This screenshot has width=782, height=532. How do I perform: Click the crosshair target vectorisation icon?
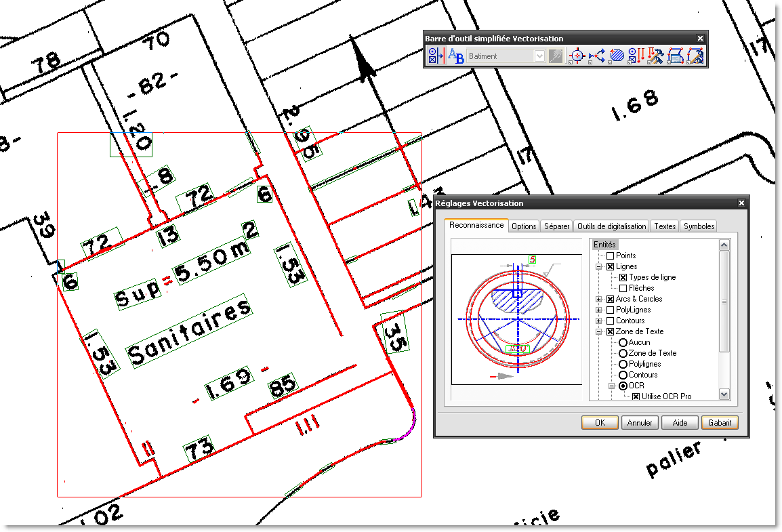(576, 55)
